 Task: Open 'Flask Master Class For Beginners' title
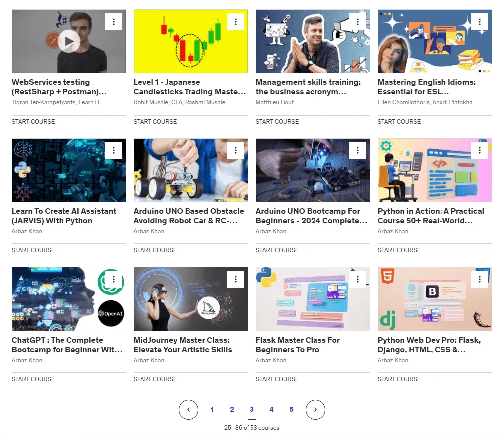click(x=298, y=345)
